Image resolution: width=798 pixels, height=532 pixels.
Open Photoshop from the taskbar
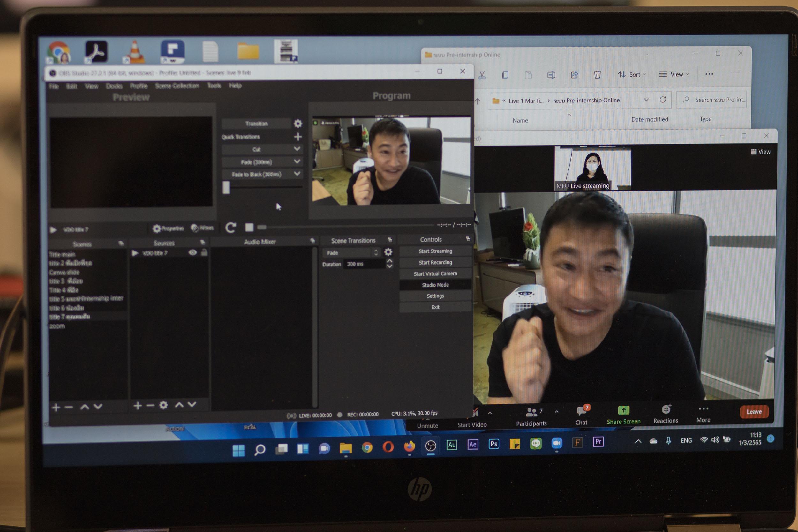click(x=494, y=444)
